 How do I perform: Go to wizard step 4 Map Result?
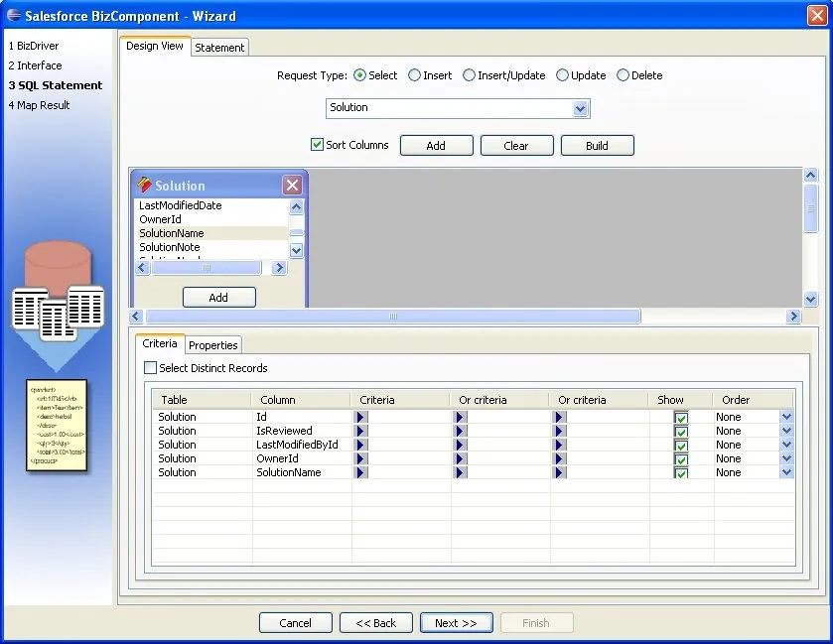point(40,105)
